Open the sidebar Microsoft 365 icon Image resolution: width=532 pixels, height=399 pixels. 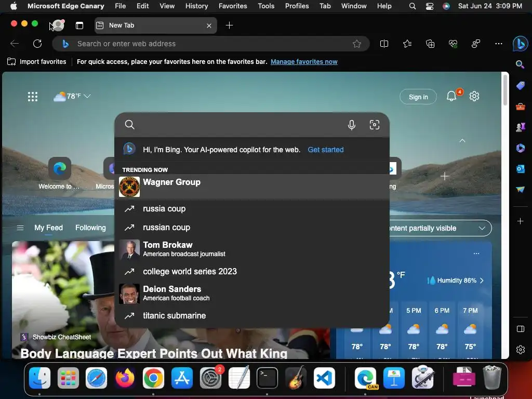[521, 148]
